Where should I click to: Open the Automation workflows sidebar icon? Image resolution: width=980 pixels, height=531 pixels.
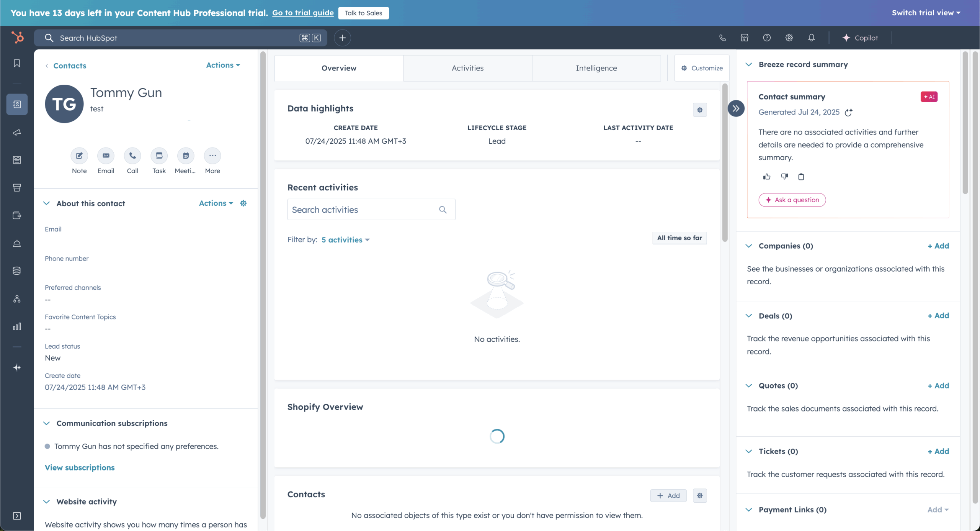coord(17,299)
